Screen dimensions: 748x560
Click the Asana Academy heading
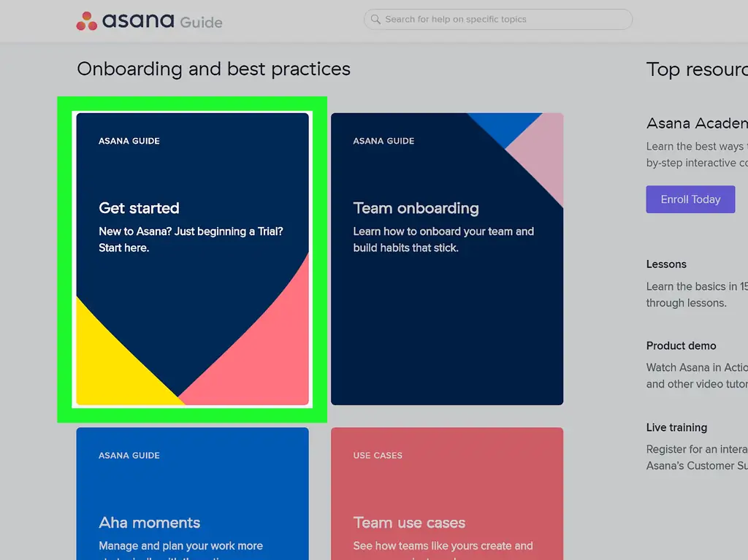pos(696,123)
